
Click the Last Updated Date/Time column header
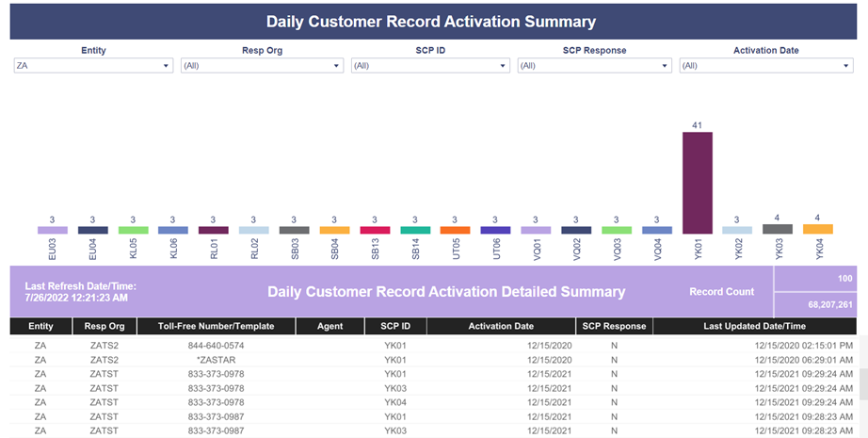pos(754,326)
